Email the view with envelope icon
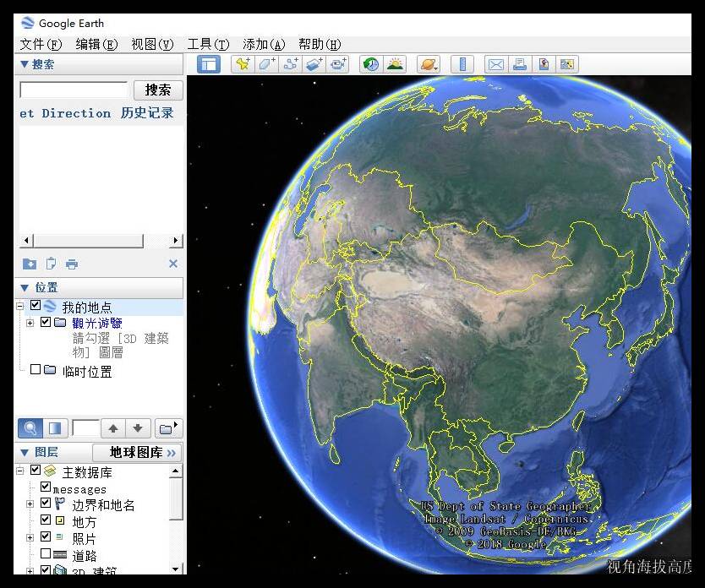Screen dimensions: 705x588 (x=496, y=64)
